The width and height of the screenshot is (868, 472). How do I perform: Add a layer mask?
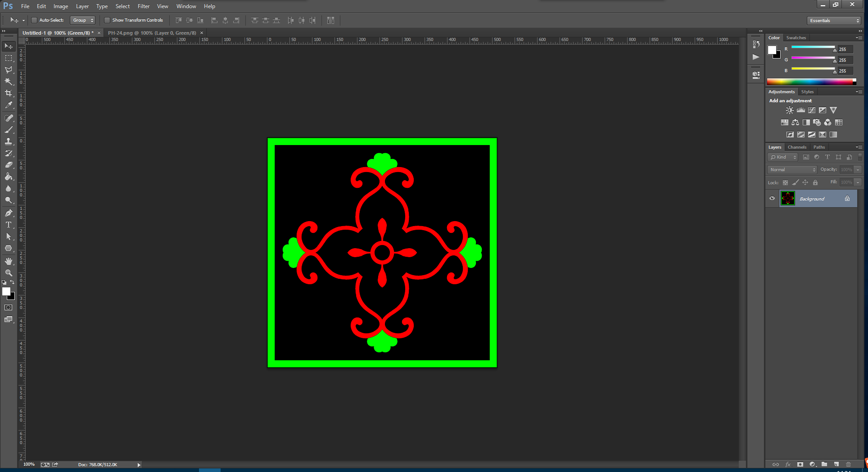tap(800, 464)
